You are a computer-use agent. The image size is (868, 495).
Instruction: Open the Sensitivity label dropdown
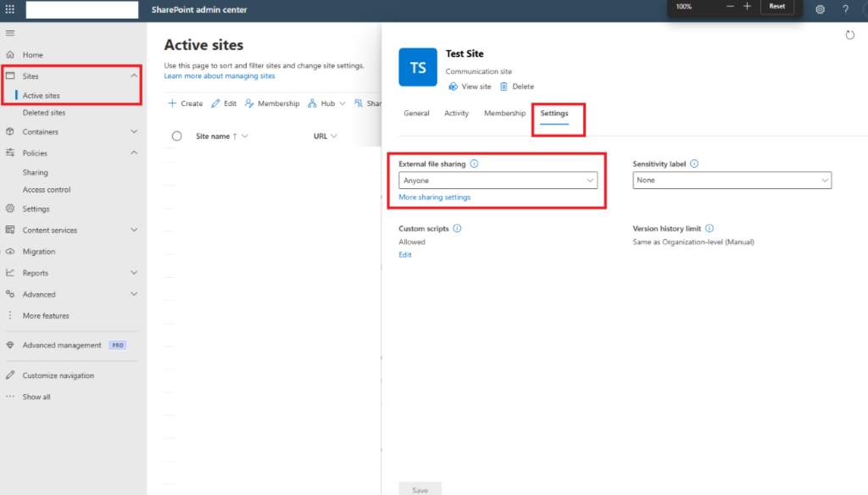point(732,180)
